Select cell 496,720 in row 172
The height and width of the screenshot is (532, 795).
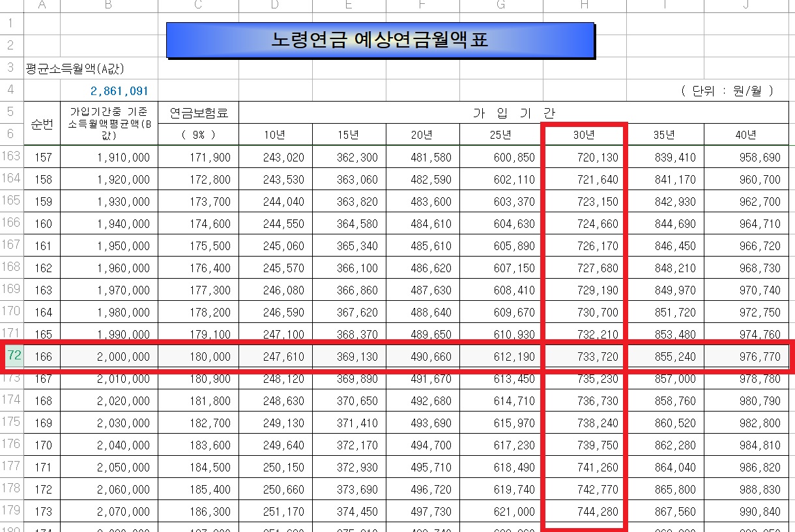pyautogui.click(x=423, y=489)
